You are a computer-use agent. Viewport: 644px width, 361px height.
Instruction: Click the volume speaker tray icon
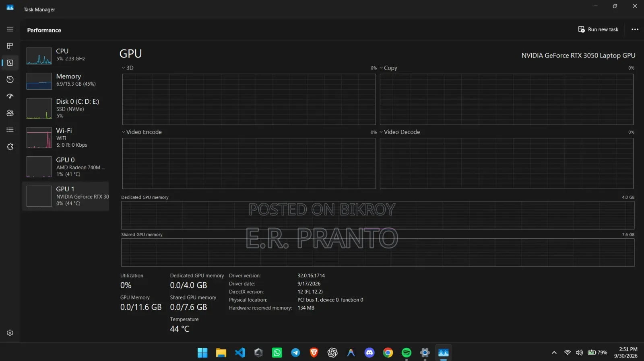click(x=579, y=353)
